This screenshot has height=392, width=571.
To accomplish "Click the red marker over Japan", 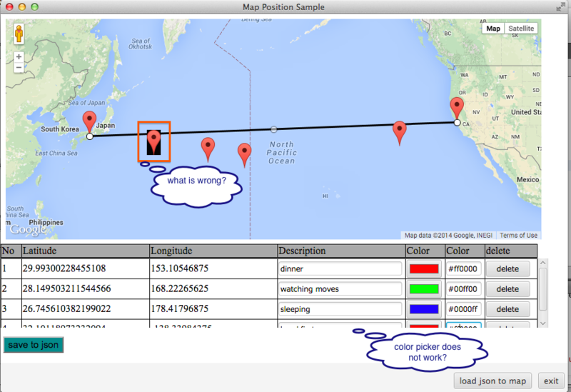I will [89, 122].
